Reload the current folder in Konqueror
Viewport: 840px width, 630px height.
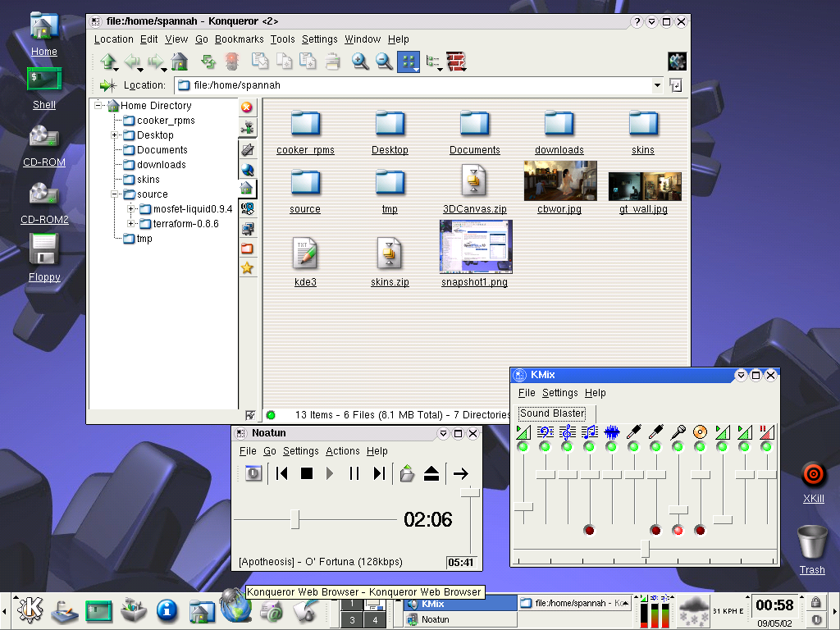pos(208,62)
